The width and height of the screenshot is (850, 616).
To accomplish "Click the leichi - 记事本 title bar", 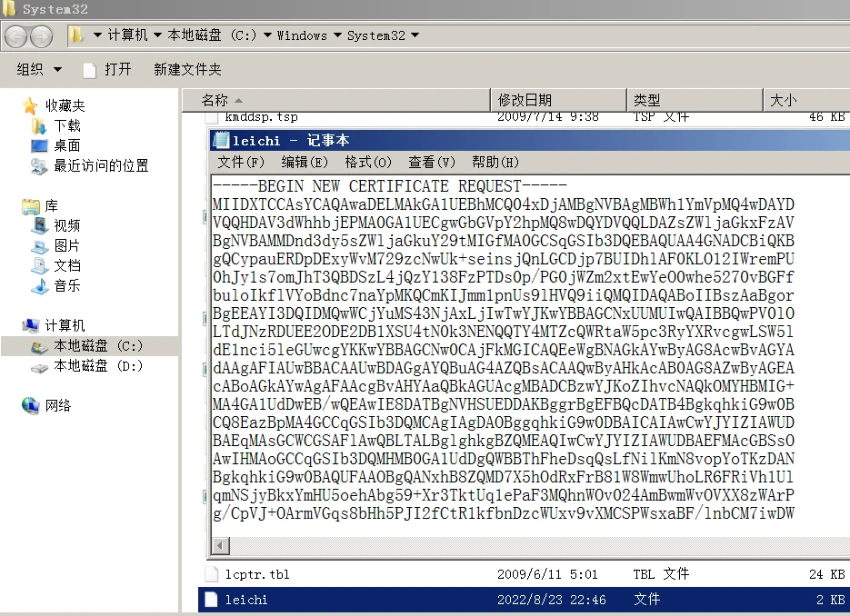I will click(530, 140).
